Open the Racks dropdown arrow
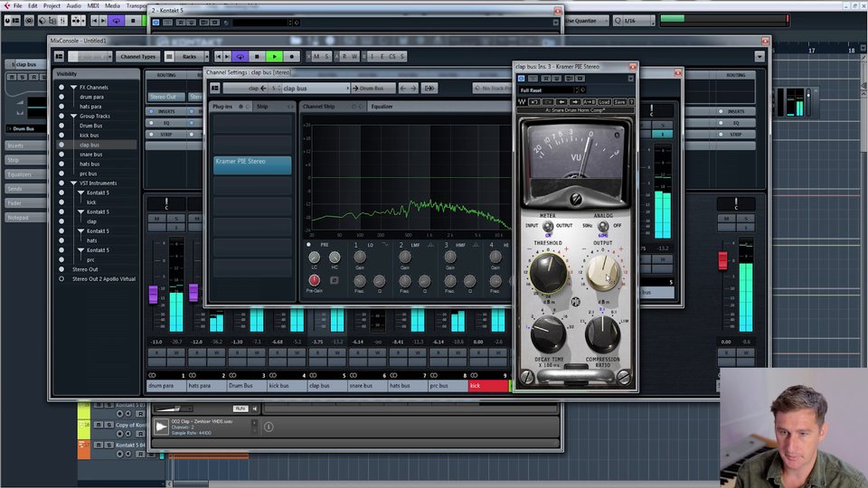The image size is (868, 488). [206, 56]
